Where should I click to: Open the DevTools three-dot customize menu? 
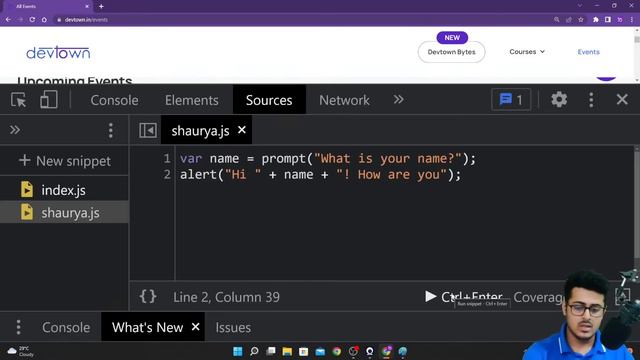(591, 100)
